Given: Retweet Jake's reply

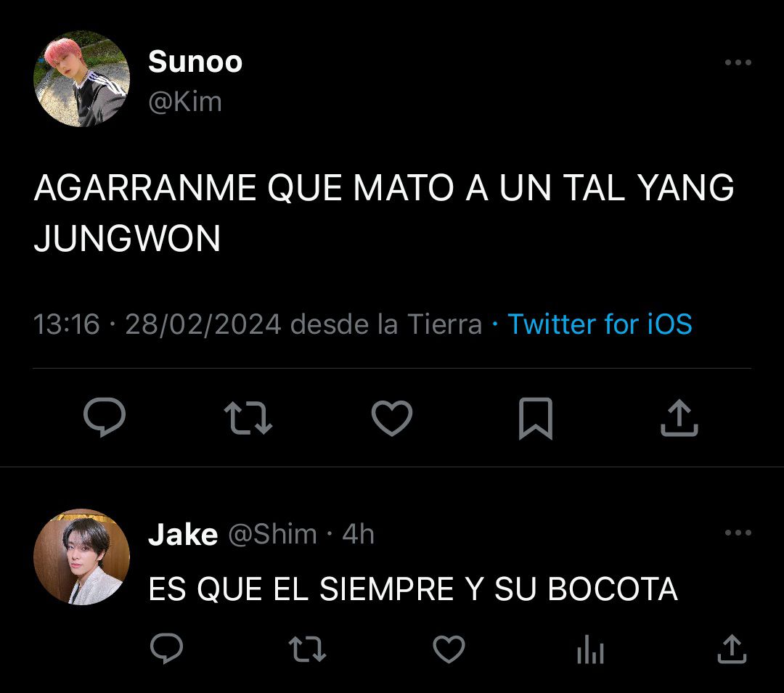Looking at the screenshot, I should pos(308,649).
